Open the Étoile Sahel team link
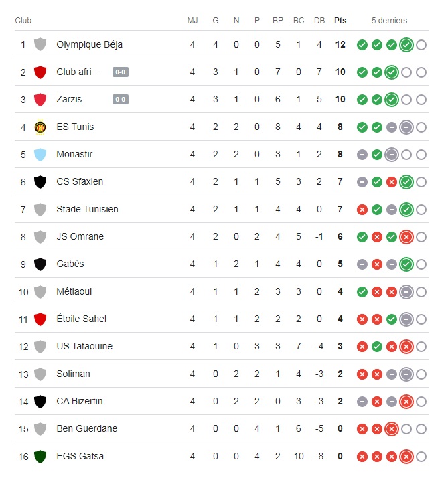Viewport: 448px width, 484px height. point(82,319)
